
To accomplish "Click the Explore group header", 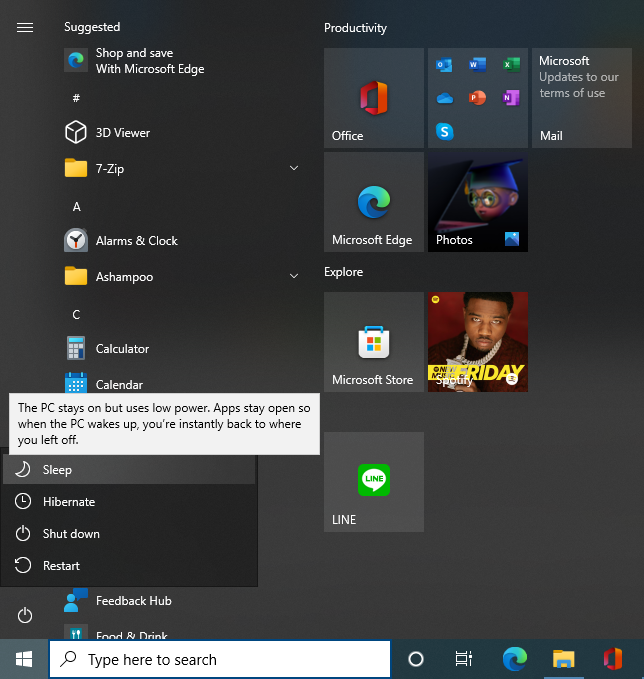I will coord(343,272).
